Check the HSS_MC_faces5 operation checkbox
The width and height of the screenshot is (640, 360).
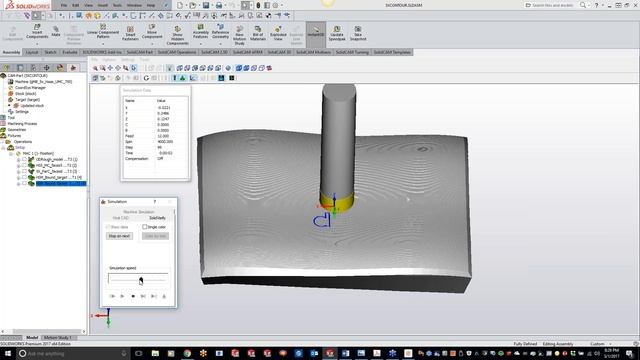(x=24, y=166)
